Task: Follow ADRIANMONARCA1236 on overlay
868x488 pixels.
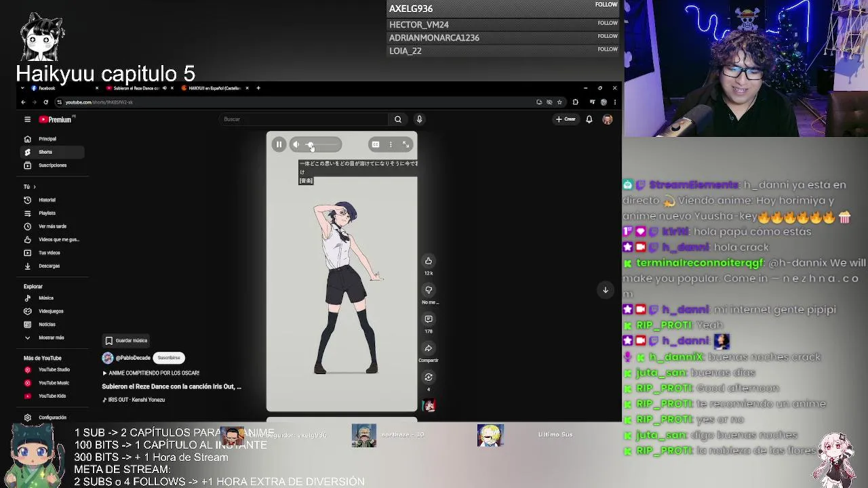Action: [608, 36]
